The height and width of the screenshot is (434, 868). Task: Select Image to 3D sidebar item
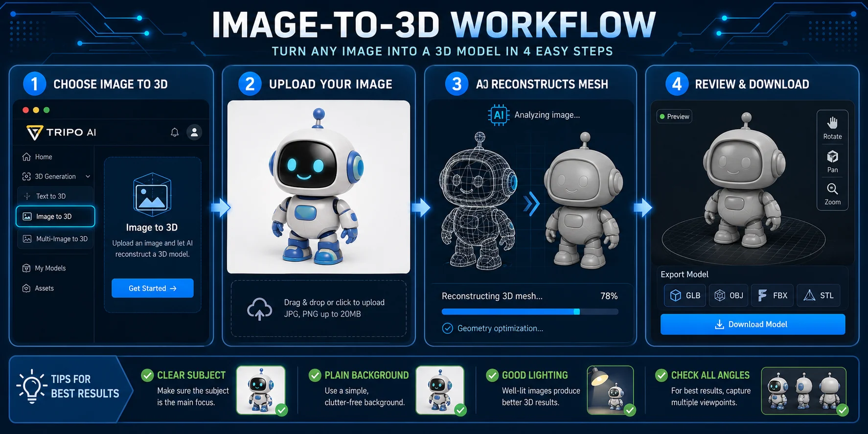pos(55,216)
